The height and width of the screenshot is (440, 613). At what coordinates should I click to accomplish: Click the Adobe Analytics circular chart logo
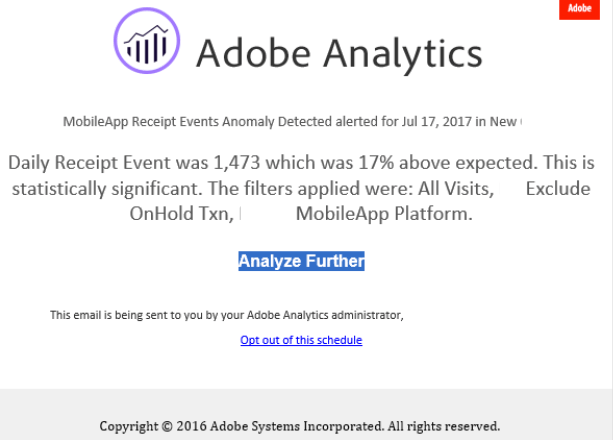tap(147, 40)
